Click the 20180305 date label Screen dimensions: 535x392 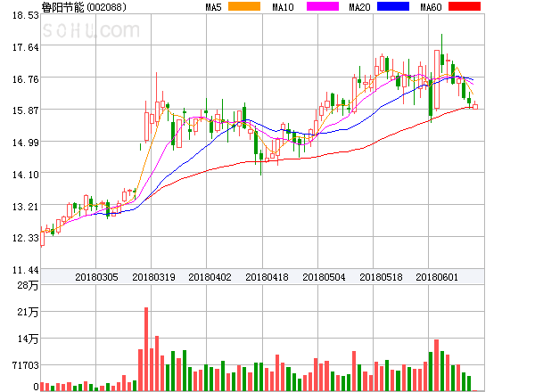point(96,277)
